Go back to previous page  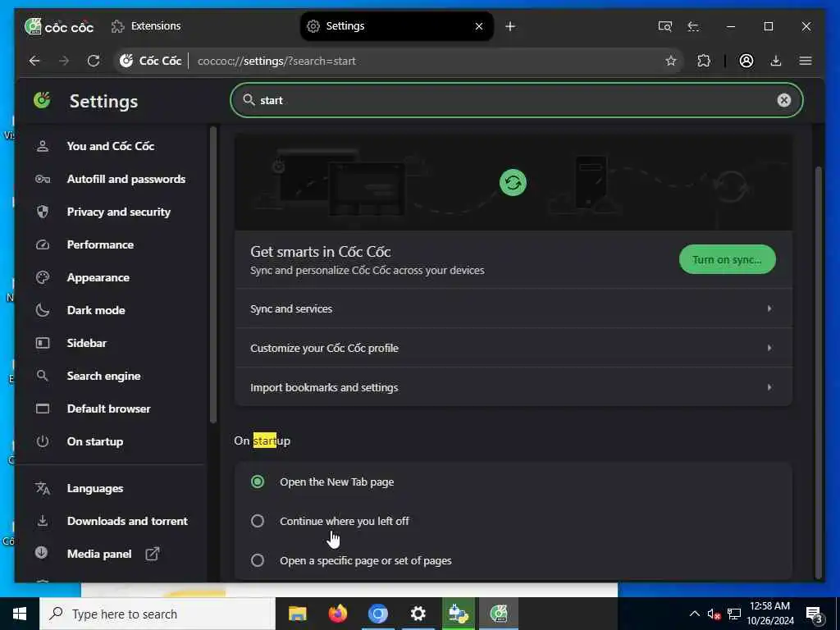(34, 61)
